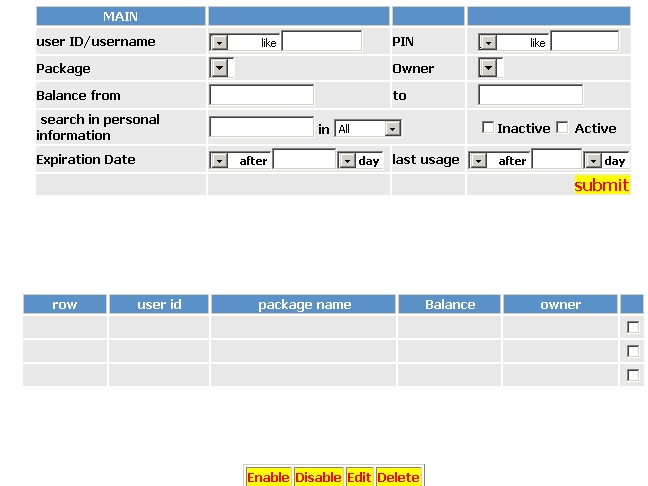Screen dimensions: 648x486
Task: Open Expiration Date 'after' dropdown
Action: 219,160
